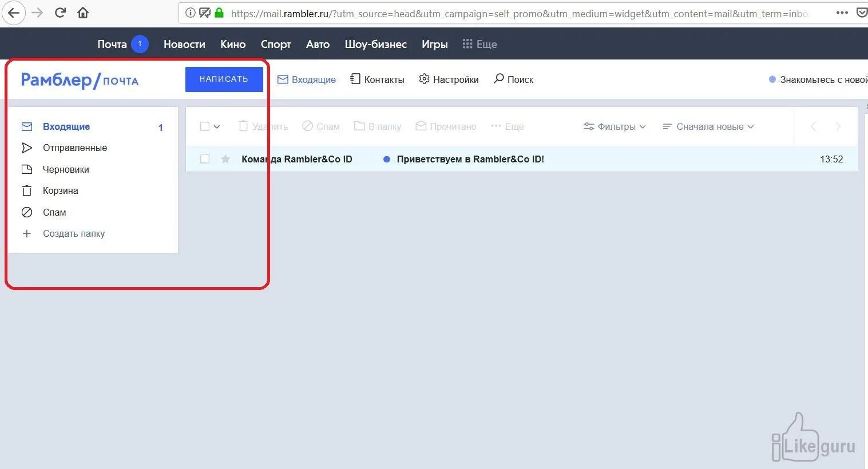868x469 pixels.
Task: Open Авто in the top navigation
Action: point(318,44)
